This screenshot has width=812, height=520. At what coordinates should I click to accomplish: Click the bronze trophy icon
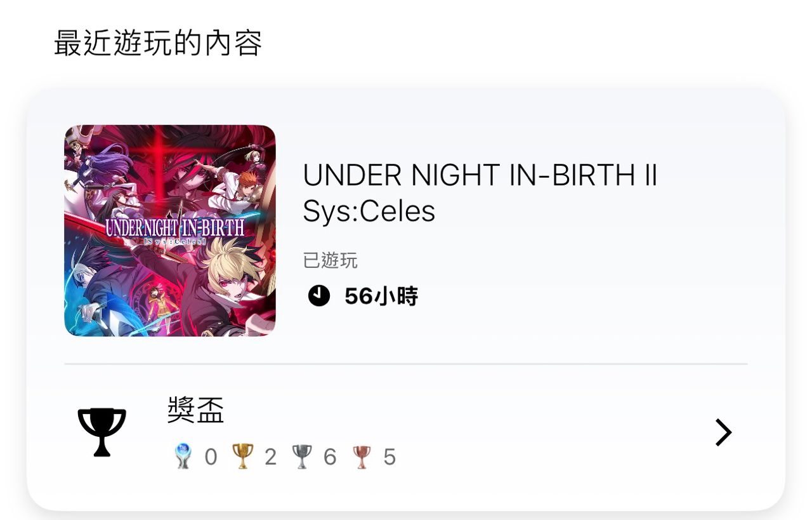(362, 457)
